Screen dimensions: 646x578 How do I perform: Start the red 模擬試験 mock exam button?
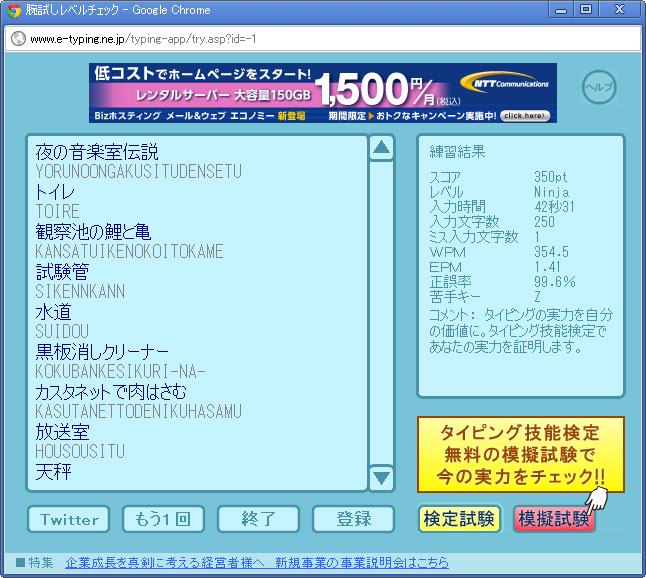(554, 519)
